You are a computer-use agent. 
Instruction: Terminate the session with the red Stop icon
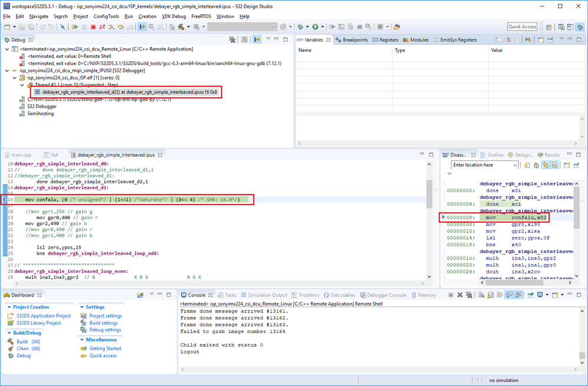(x=93, y=27)
